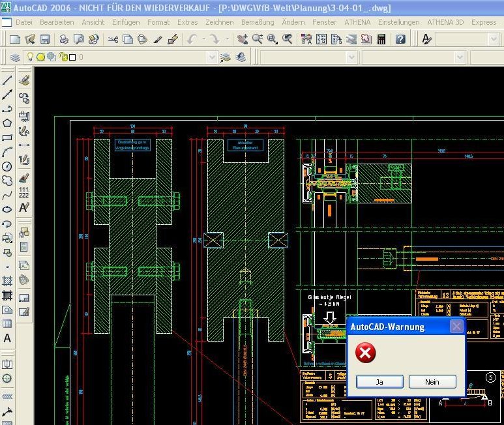Click the Open drawing icon
The image size is (504, 425).
[x=30, y=39]
